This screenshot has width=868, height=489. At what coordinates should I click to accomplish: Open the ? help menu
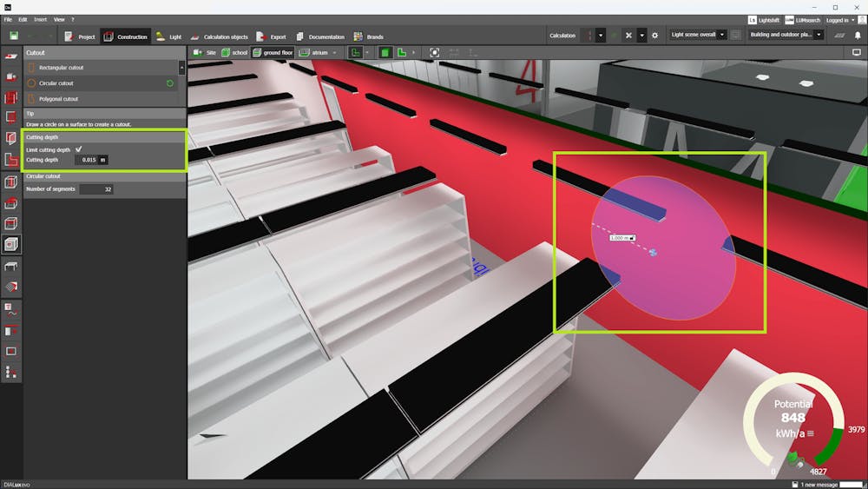coord(73,19)
